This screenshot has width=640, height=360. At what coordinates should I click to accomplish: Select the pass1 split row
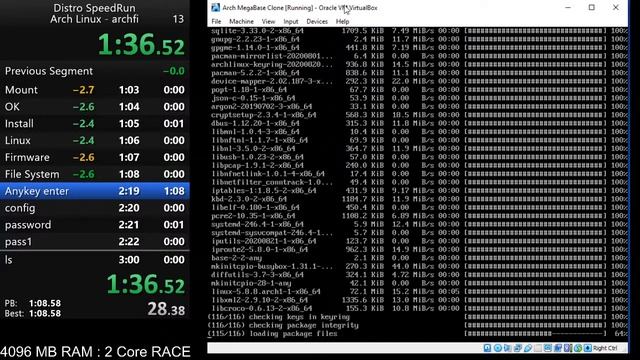coord(95,242)
